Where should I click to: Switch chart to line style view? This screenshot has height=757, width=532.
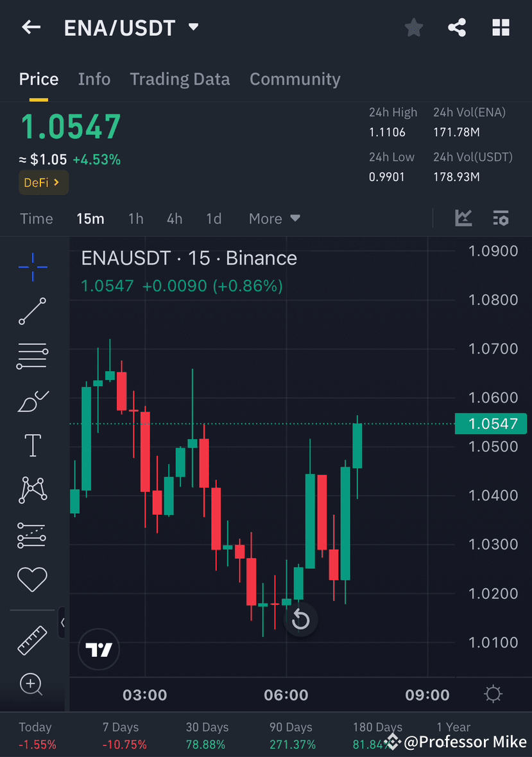pyautogui.click(x=463, y=218)
